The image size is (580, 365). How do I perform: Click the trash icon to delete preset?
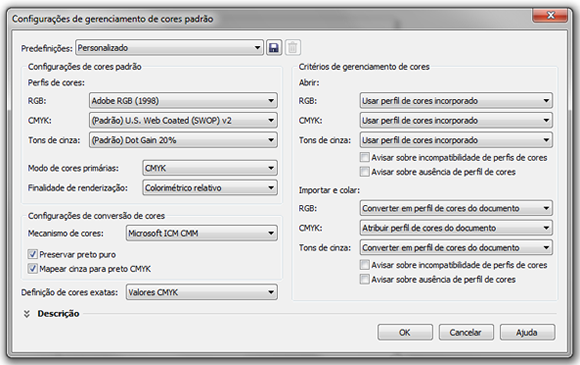[293, 48]
